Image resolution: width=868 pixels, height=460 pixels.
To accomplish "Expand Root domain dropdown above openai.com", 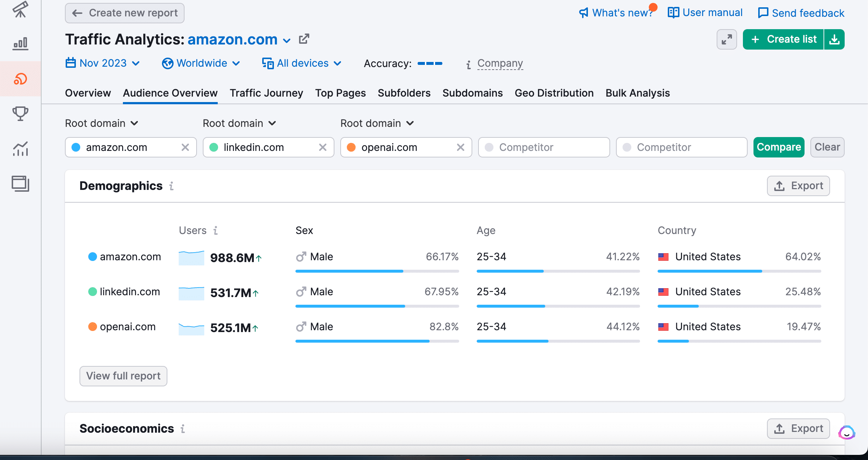I will pos(377,123).
